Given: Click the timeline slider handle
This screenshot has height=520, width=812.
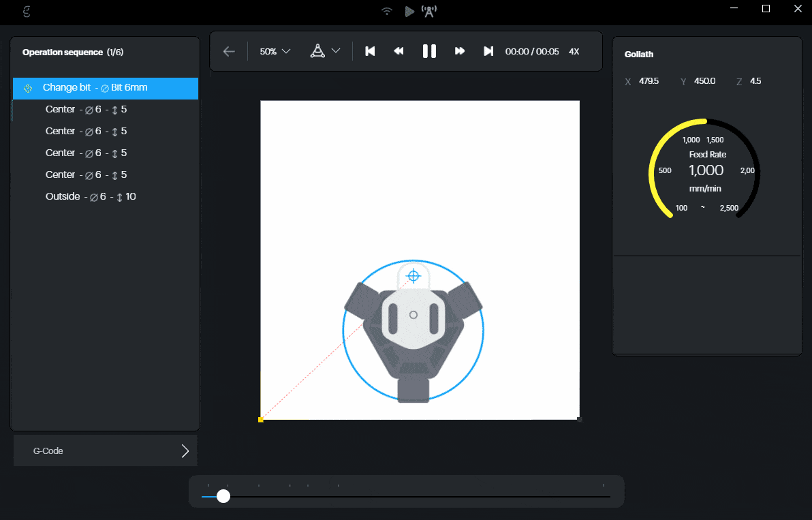Looking at the screenshot, I should click(x=223, y=496).
